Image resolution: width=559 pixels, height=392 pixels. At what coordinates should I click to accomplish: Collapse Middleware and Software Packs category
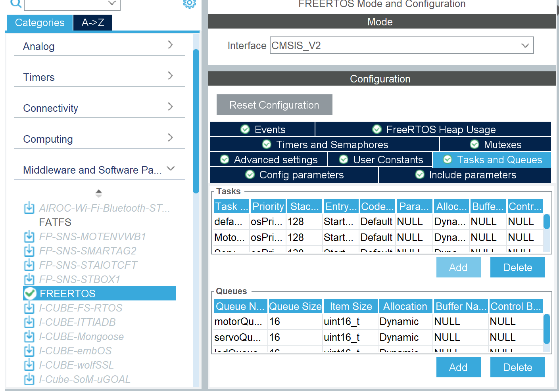click(99, 170)
